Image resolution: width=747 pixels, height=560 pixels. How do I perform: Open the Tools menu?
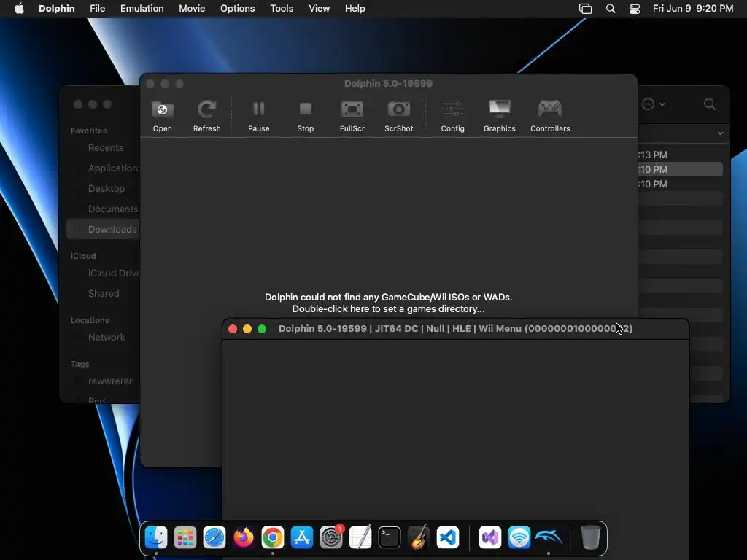(282, 9)
